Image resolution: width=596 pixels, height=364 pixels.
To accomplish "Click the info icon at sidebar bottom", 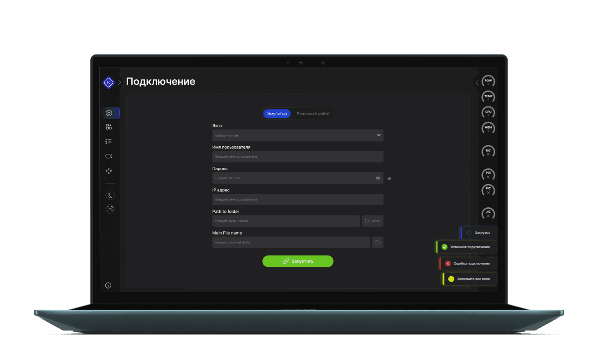I will tap(108, 285).
